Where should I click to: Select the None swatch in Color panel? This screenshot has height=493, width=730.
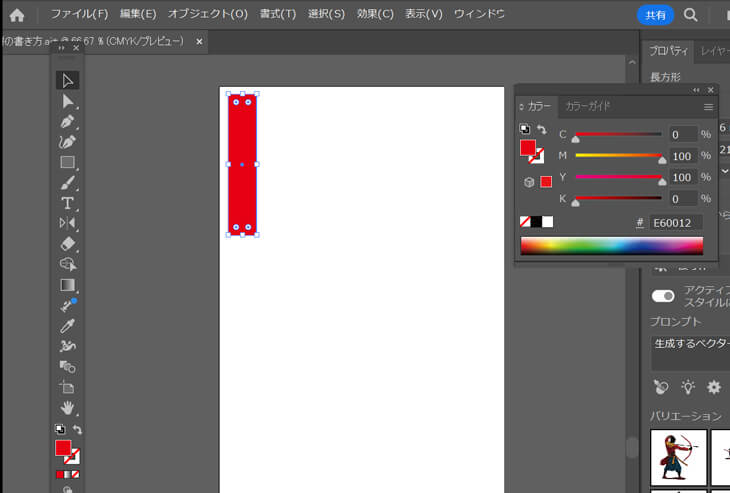coord(525,222)
